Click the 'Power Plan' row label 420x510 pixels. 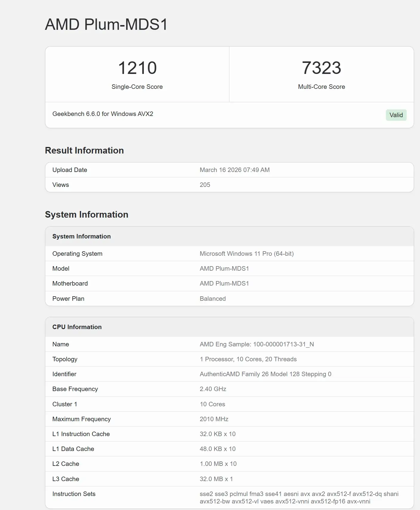pos(68,299)
